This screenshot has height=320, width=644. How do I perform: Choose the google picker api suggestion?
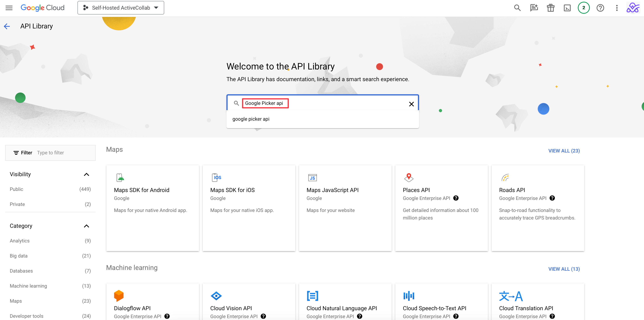pyautogui.click(x=251, y=119)
